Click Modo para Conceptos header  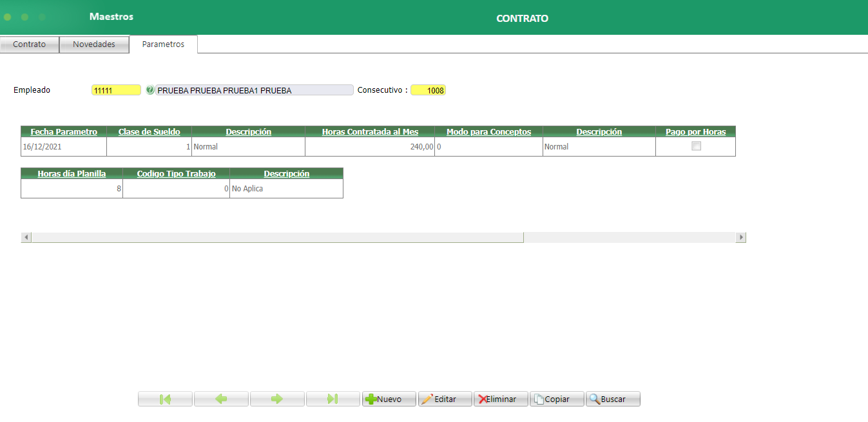488,131
